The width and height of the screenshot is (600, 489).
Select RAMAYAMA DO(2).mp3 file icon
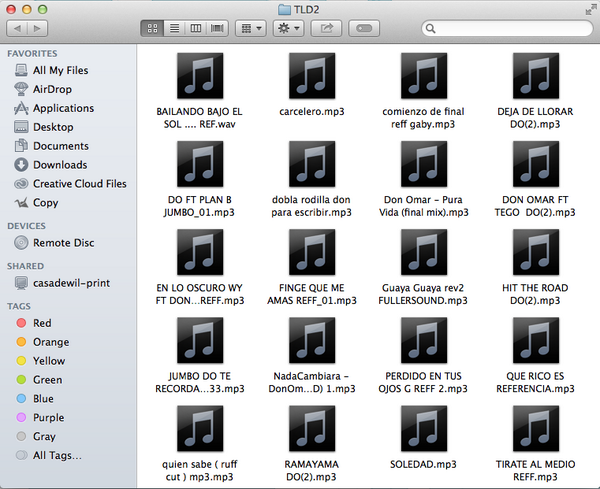click(312, 429)
